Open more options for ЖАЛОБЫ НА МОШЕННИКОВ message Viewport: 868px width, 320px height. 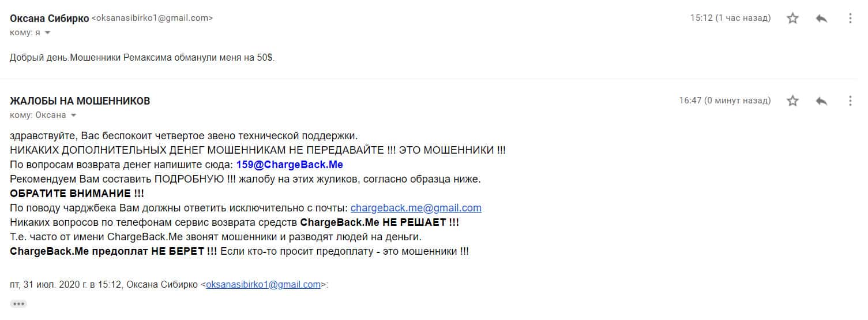(850, 101)
